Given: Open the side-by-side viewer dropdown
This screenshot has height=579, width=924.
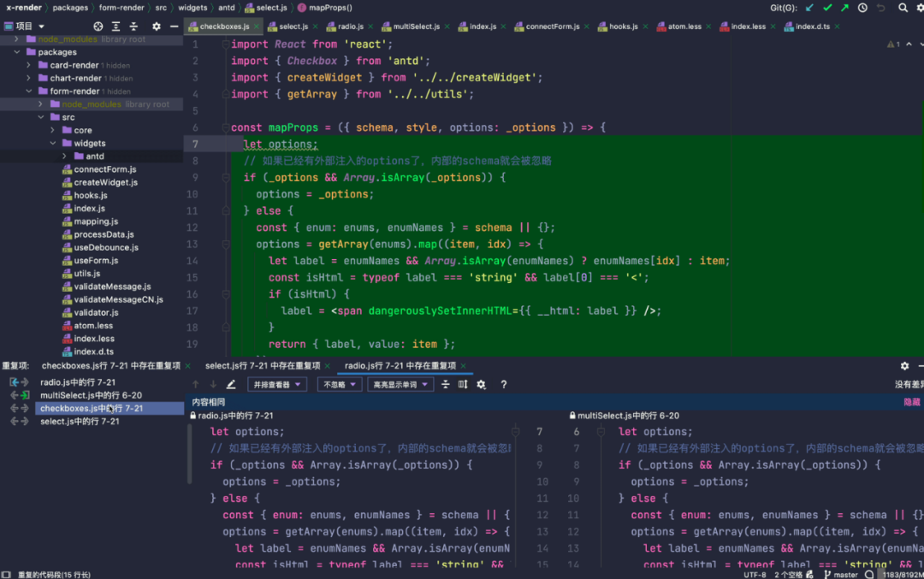Looking at the screenshot, I should coord(277,385).
